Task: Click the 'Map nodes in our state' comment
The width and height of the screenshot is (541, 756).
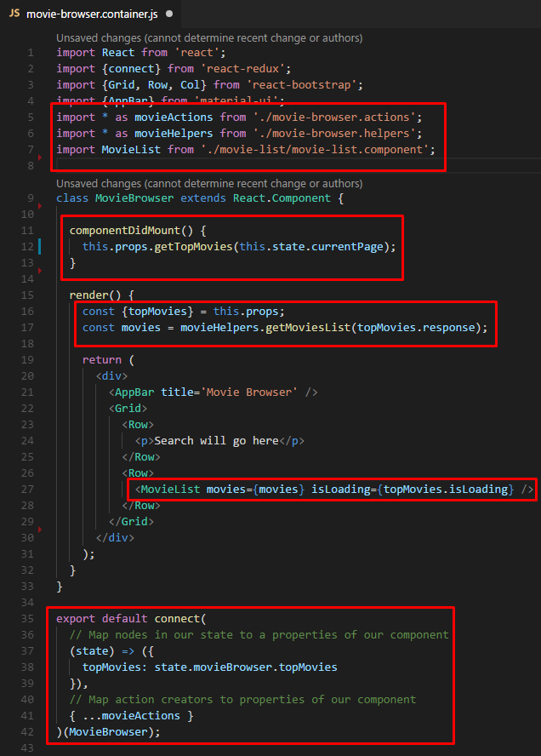Action: tap(259, 634)
